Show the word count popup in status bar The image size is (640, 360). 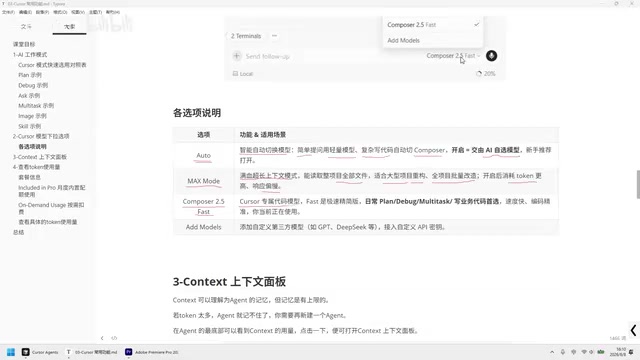pyautogui.click(x=618, y=338)
